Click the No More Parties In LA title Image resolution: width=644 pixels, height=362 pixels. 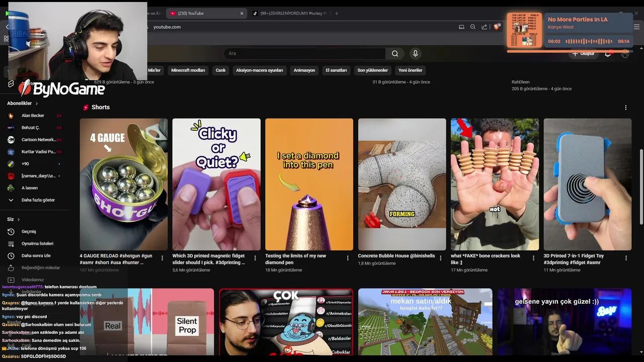[578, 20]
